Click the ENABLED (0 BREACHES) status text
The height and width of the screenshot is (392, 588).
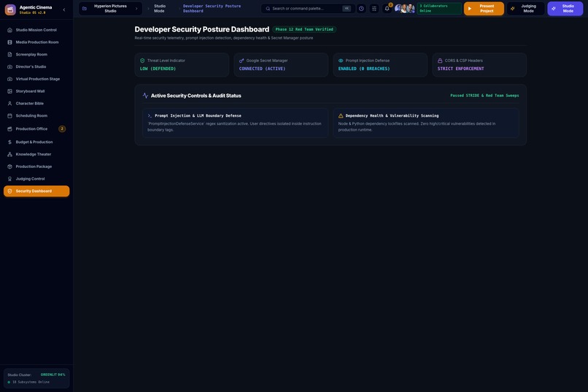pos(364,69)
